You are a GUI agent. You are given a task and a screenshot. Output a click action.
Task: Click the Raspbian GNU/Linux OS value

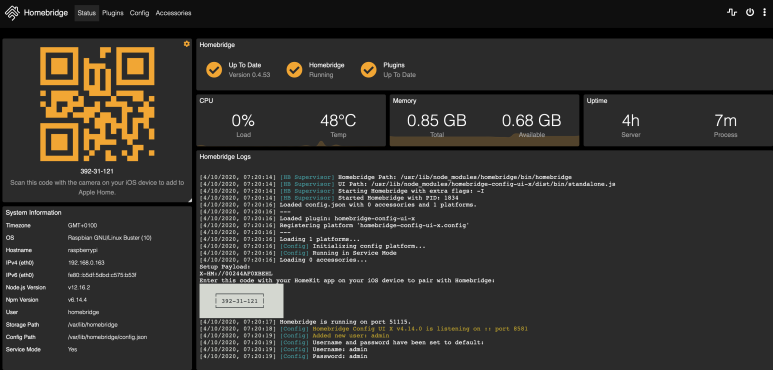(109, 237)
